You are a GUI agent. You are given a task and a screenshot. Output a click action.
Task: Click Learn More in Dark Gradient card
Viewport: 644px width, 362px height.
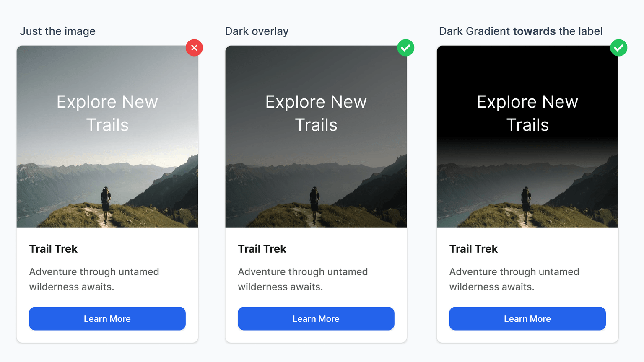click(527, 318)
